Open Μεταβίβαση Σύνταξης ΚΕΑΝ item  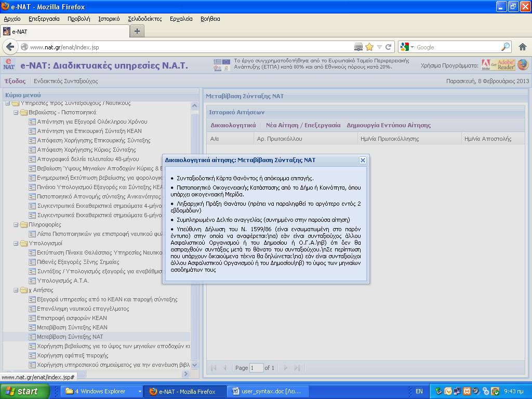pos(72,327)
